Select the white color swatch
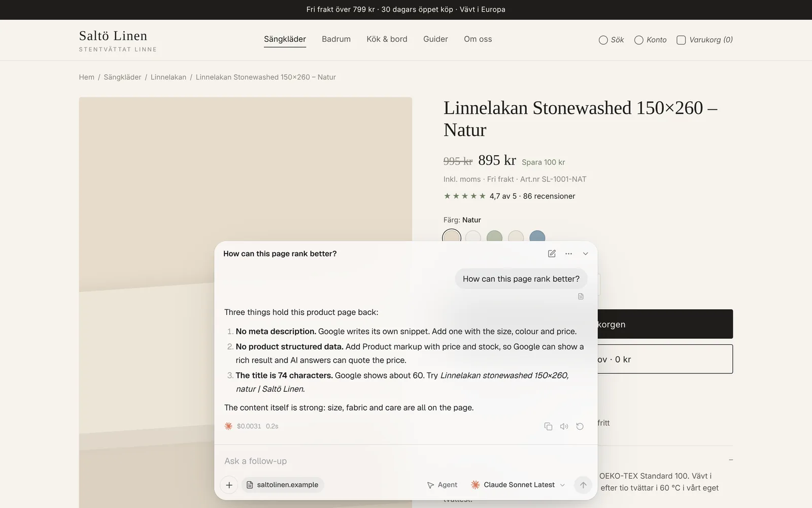Image resolution: width=812 pixels, height=508 pixels. point(473,237)
